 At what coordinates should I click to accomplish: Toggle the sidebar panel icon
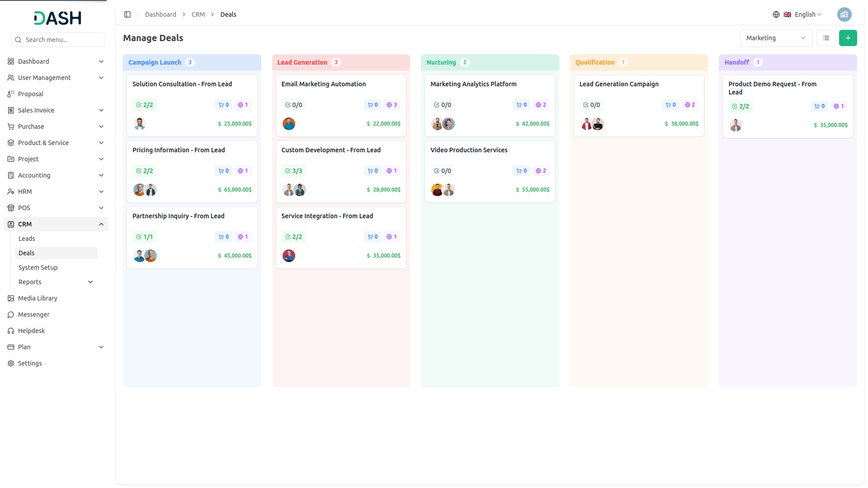(x=127, y=14)
